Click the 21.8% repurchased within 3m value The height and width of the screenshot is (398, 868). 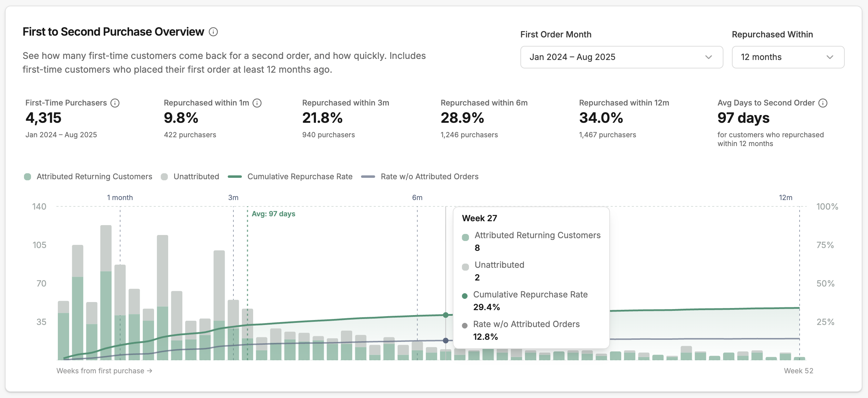[x=323, y=118]
